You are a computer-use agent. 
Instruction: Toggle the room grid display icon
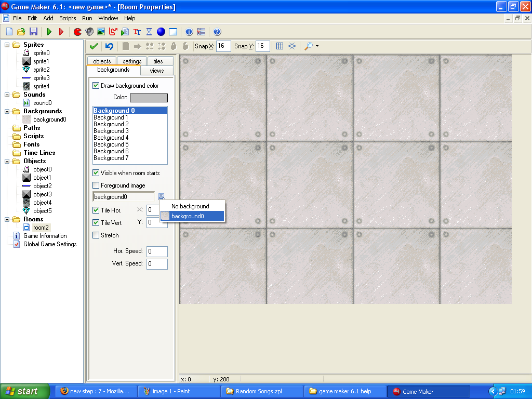tap(280, 46)
